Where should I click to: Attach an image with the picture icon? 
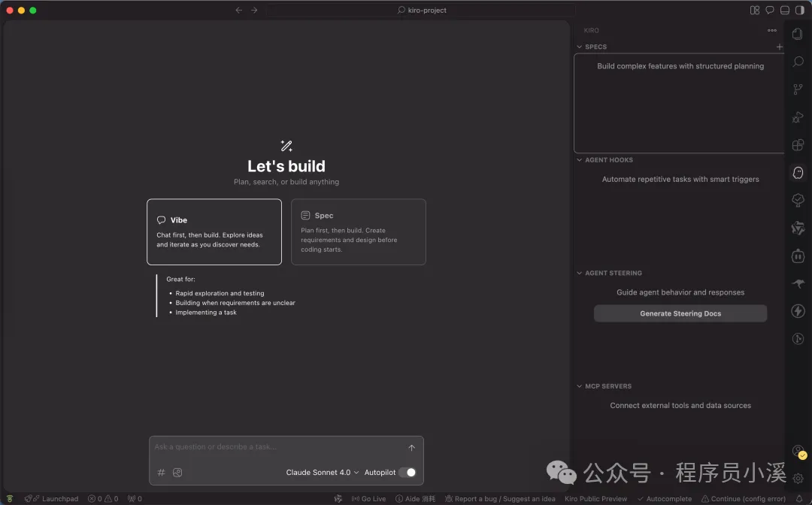point(177,473)
